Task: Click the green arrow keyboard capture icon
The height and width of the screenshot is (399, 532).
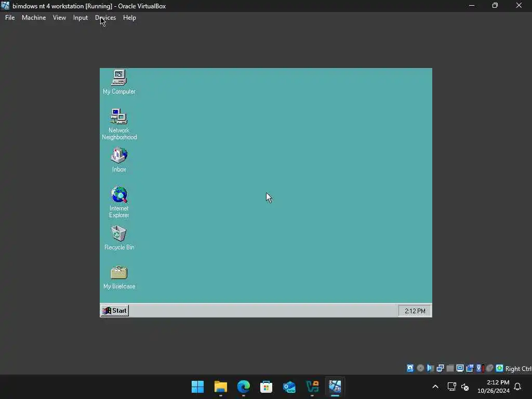Action: (x=499, y=368)
